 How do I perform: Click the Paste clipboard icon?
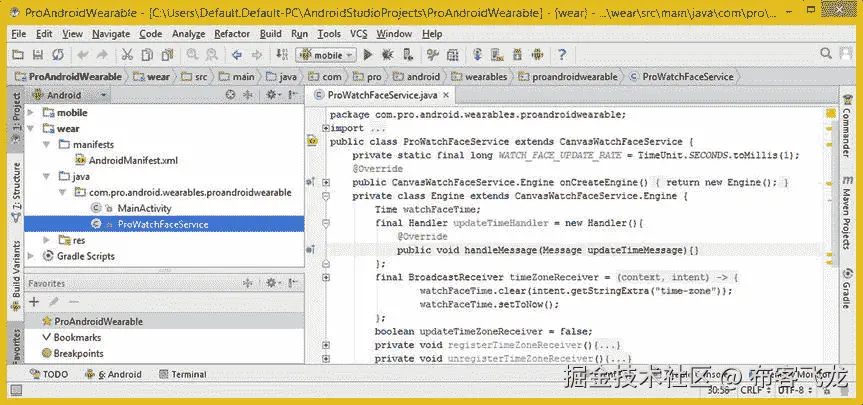pyautogui.click(x=167, y=54)
